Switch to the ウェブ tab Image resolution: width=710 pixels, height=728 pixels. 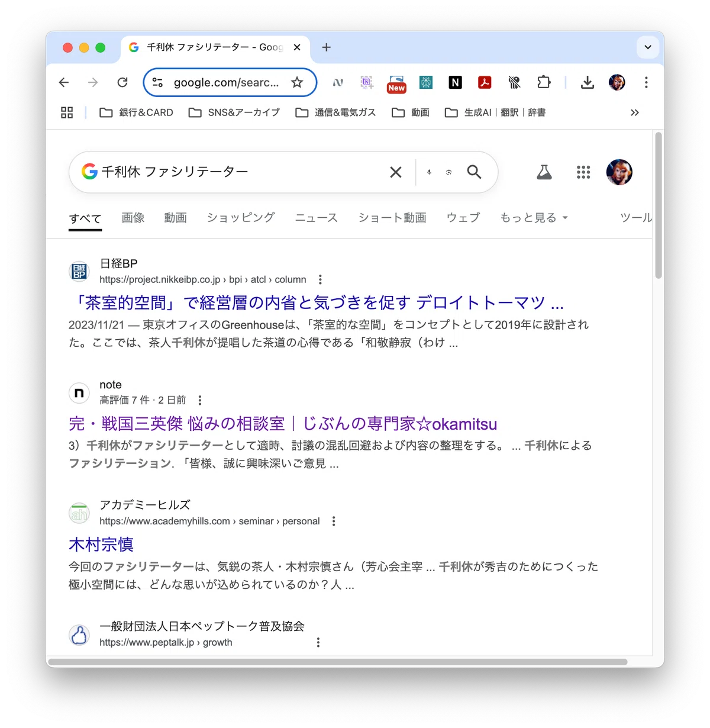click(463, 218)
